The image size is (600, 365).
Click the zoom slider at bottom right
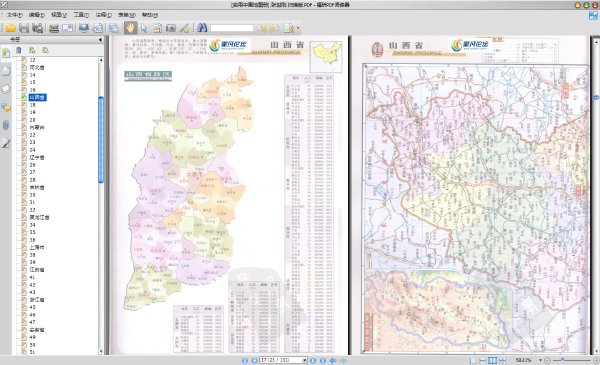(571, 360)
